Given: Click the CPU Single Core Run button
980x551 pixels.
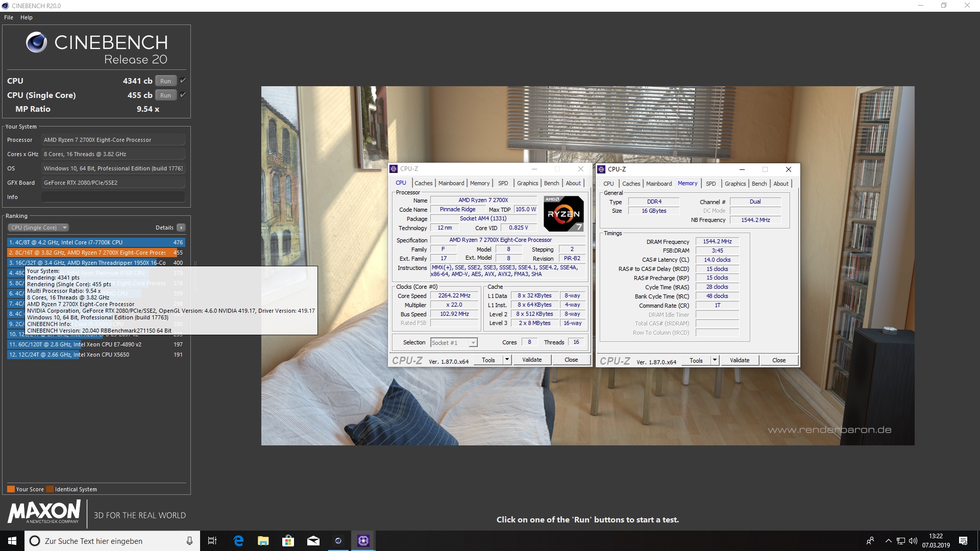Looking at the screenshot, I should click(x=165, y=95).
